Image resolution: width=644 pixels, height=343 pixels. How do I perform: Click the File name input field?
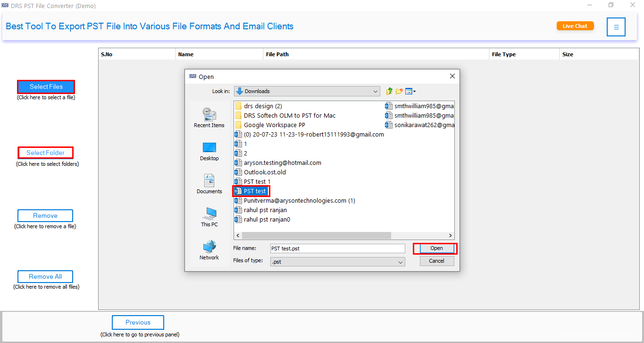[337, 249]
